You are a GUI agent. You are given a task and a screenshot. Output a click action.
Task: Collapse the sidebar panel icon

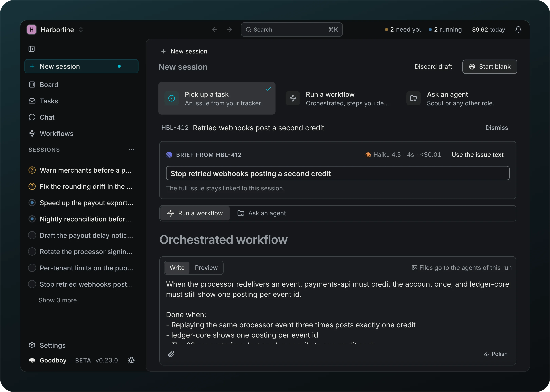pos(32,49)
